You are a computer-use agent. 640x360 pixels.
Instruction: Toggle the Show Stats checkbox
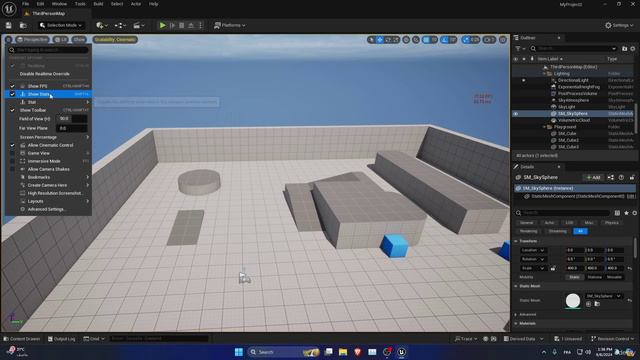[12, 94]
